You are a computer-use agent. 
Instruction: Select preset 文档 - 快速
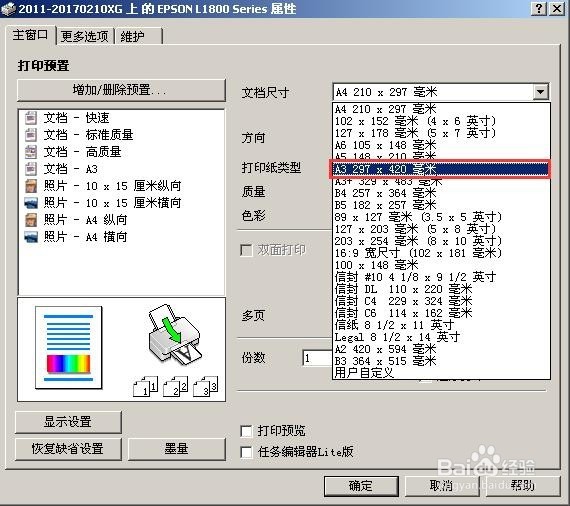[x=76, y=118]
